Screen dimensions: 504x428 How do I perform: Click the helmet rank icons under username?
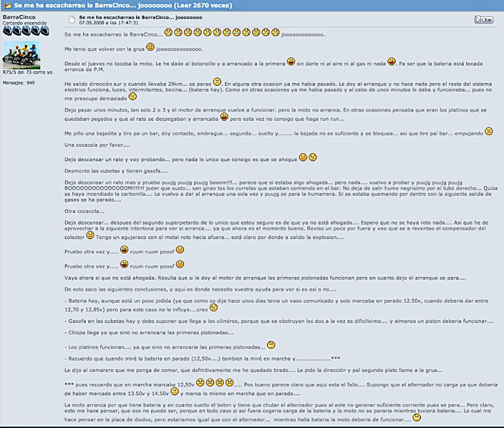(x=26, y=31)
